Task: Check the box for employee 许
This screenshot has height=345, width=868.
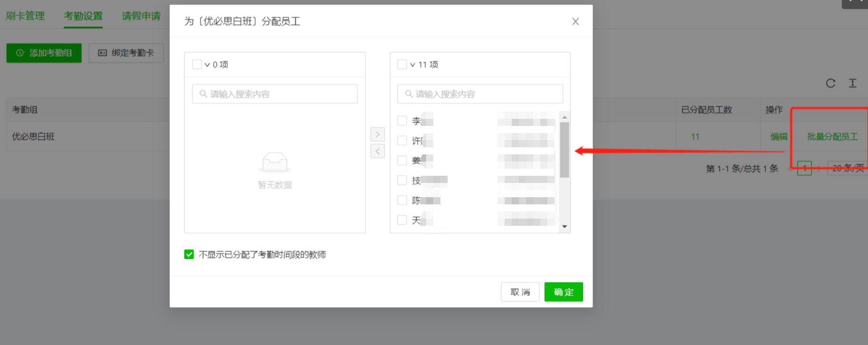Action: 402,141
